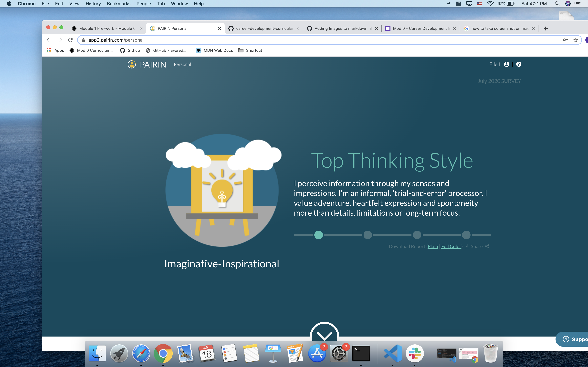Go back to previous page
This screenshot has width=588, height=367.
(49, 40)
